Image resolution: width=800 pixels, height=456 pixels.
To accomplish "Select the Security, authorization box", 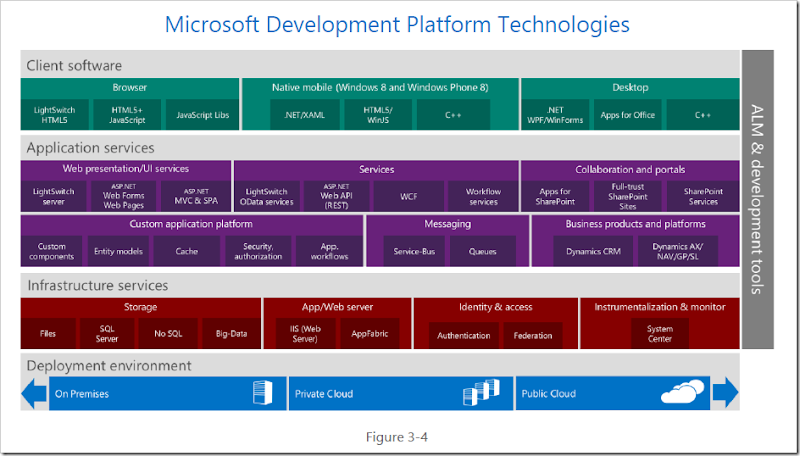I will point(258,251).
